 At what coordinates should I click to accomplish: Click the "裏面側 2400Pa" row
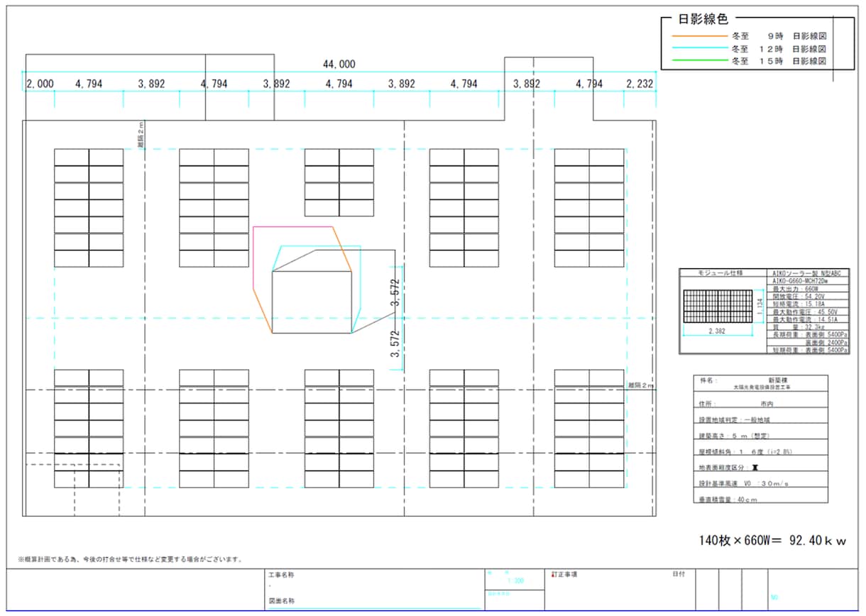809,343
